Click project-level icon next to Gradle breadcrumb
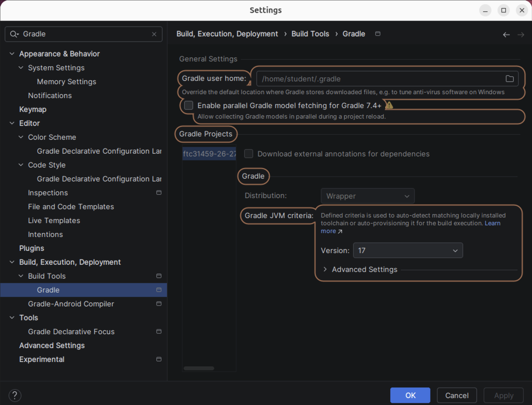This screenshot has height=405, width=532. (x=378, y=34)
